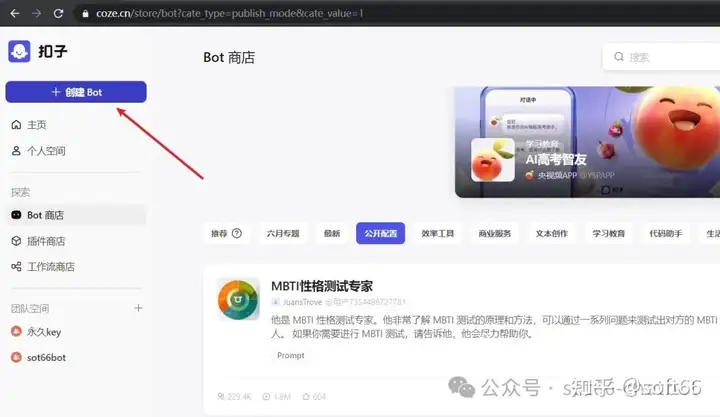Click the coze.cn URL in the address bar
Image resolution: width=720 pixels, height=417 pixels.
point(229,13)
